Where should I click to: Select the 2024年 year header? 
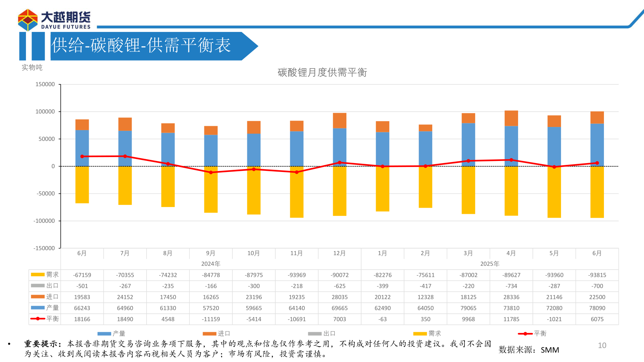coord(211,264)
